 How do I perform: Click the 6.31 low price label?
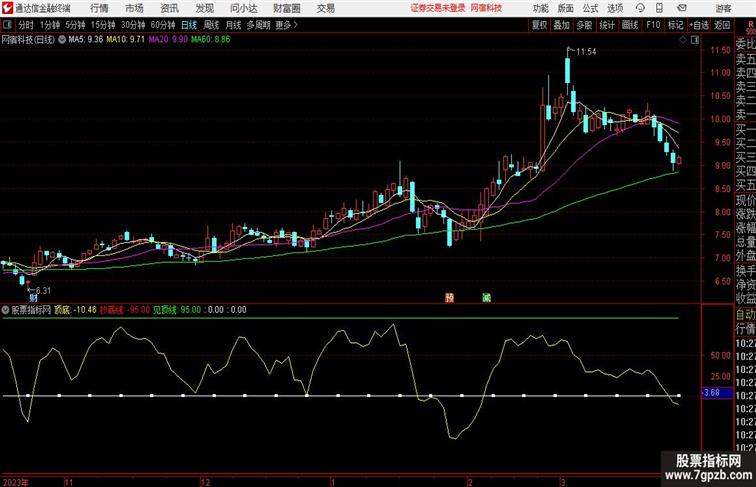43,290
